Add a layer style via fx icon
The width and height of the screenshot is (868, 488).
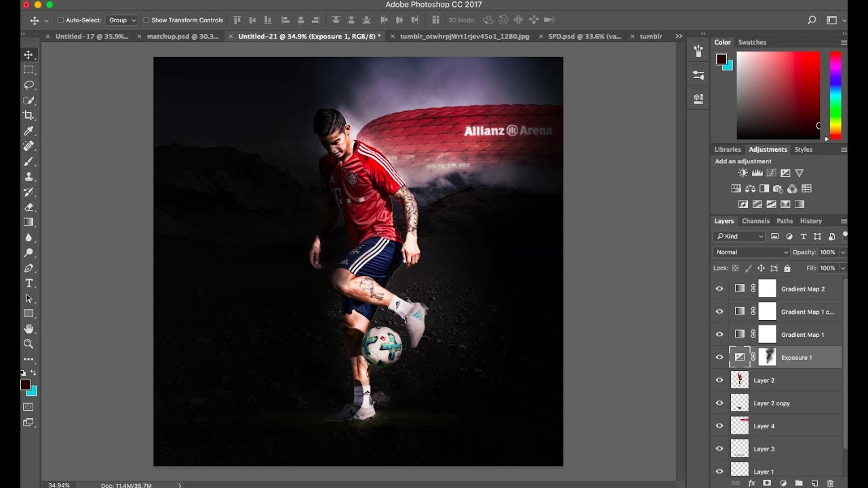tap(751, 483)
